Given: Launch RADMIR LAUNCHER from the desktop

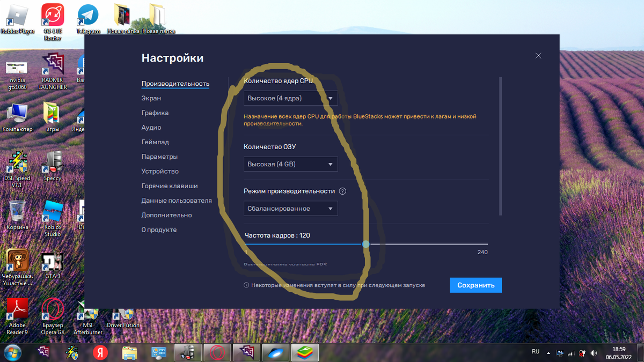Looking at the screenshot, I should pyautogui.click(x=53, y=71).
